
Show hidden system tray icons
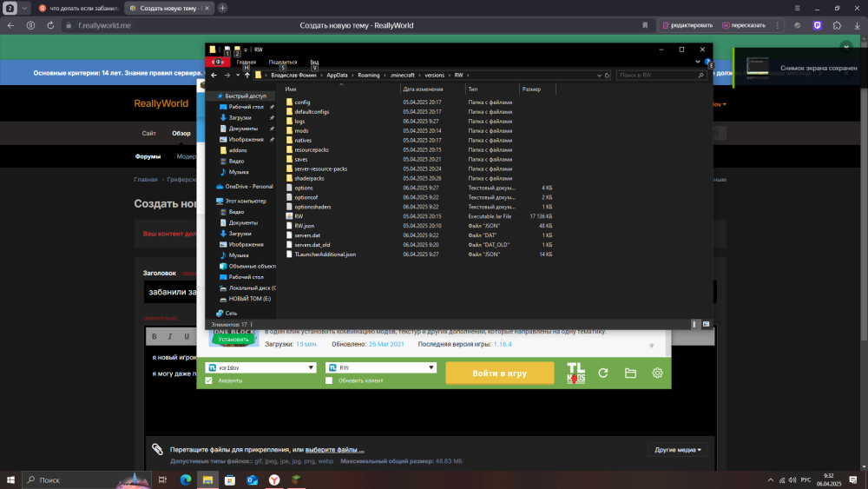coord(771,480)
